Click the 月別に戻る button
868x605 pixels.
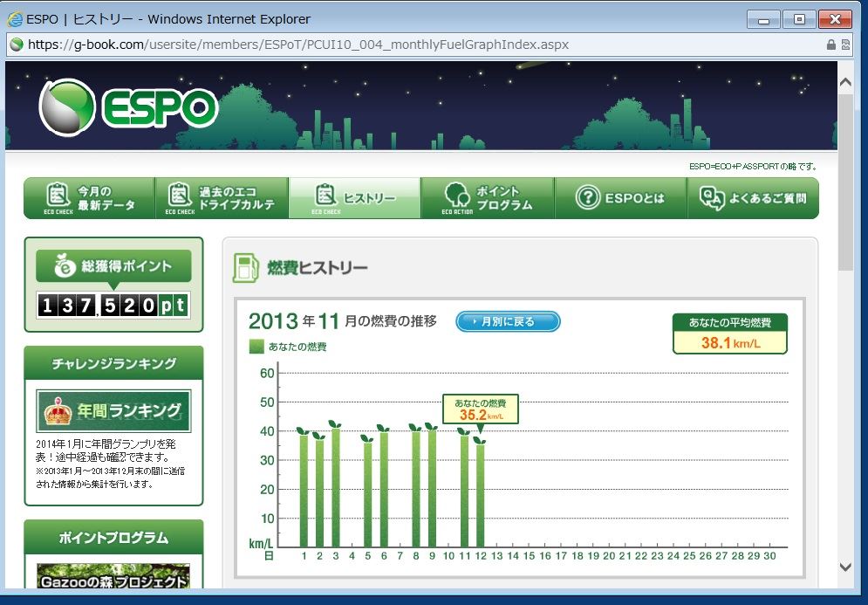point(508,321)
